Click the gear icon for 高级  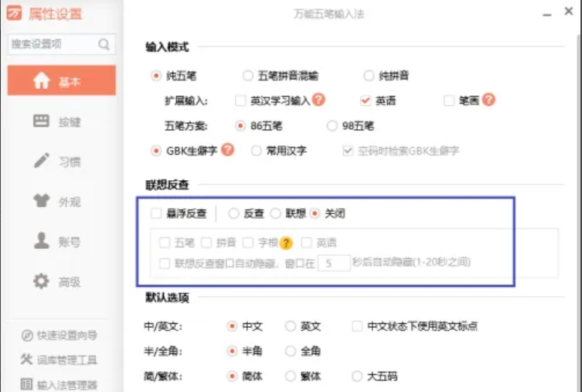41,281
